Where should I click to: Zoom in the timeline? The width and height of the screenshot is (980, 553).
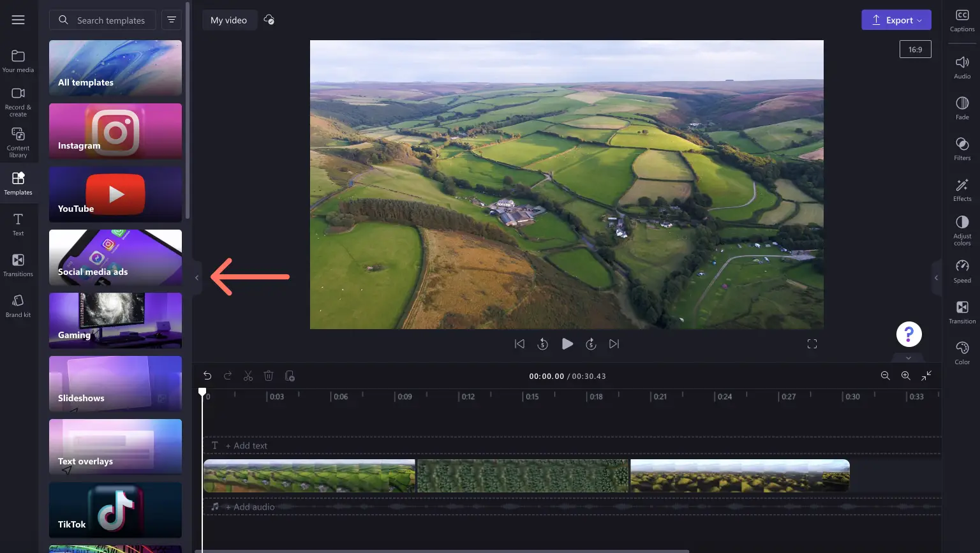coord(905,376)
